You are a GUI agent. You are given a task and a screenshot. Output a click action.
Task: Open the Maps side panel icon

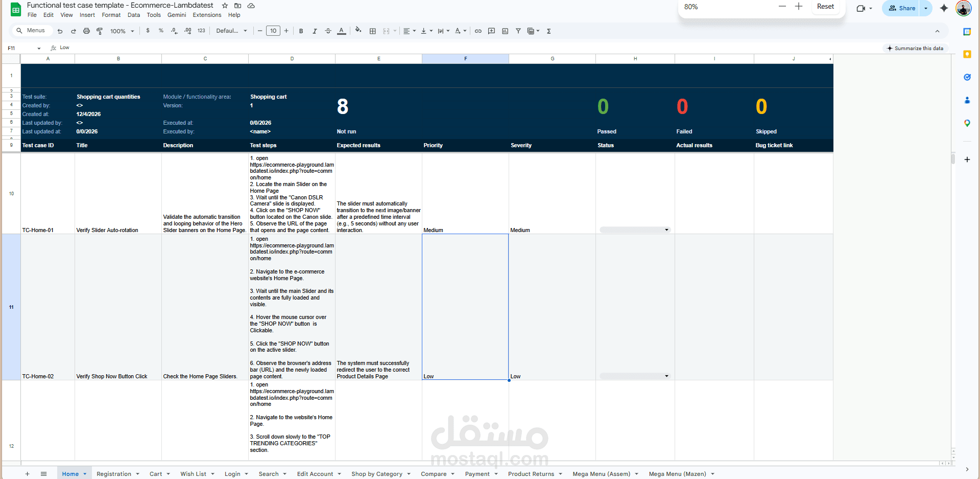(x=967, y=123)
